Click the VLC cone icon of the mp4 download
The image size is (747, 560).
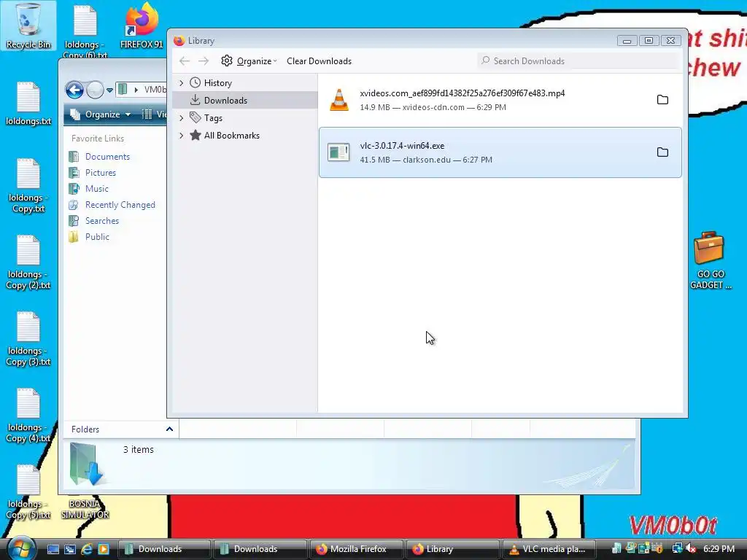pos(338,100)
